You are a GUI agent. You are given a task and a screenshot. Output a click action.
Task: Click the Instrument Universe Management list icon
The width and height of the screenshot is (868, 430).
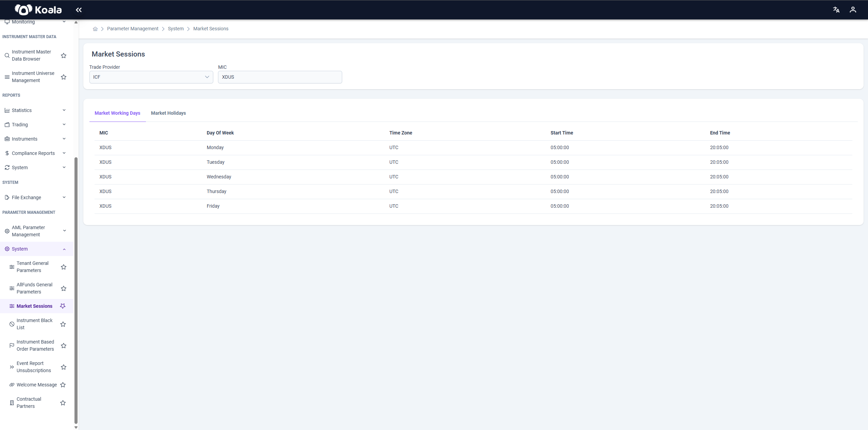coord(7,77)
